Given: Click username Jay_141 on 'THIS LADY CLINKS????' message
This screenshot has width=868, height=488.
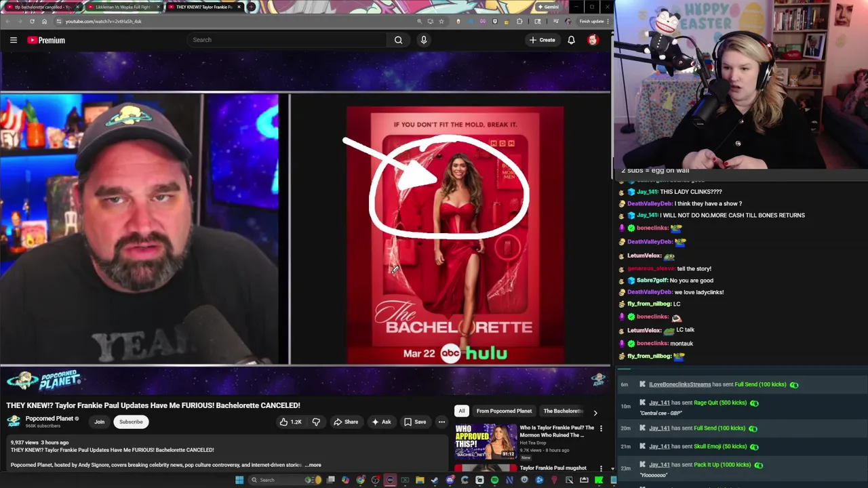Looking at the screenshot, I should 647,192.
